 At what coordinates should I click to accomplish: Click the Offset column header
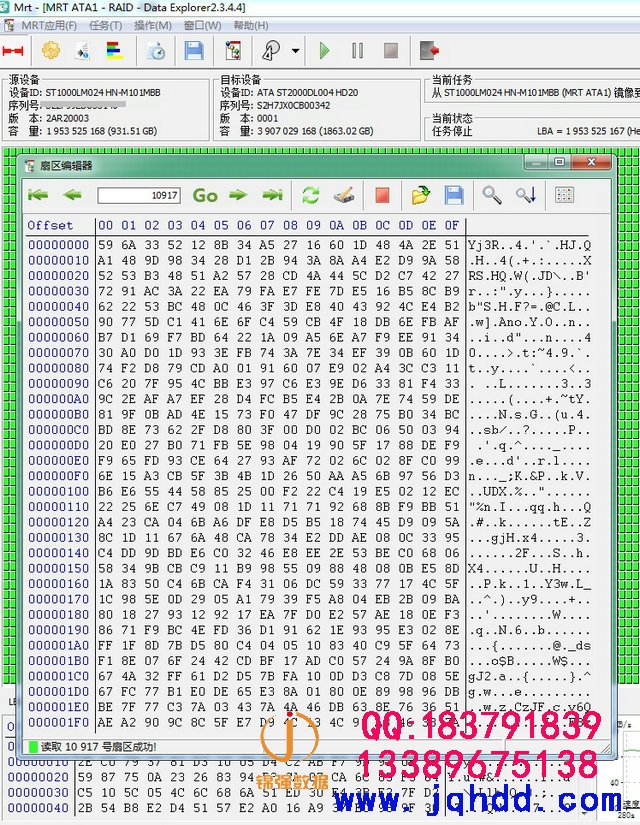(x=51, y=226)
